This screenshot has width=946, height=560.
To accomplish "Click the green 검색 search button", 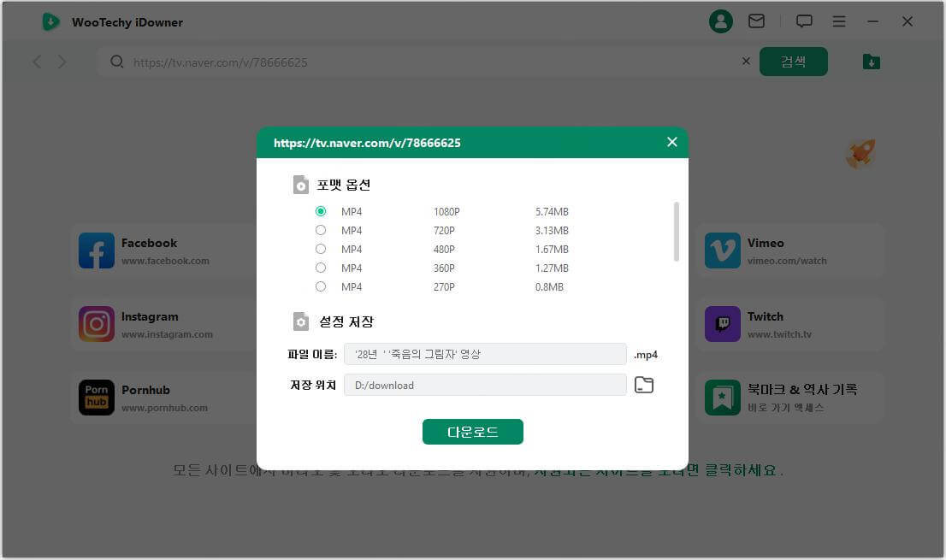I will pyautogui.click(x=793, y=62).
